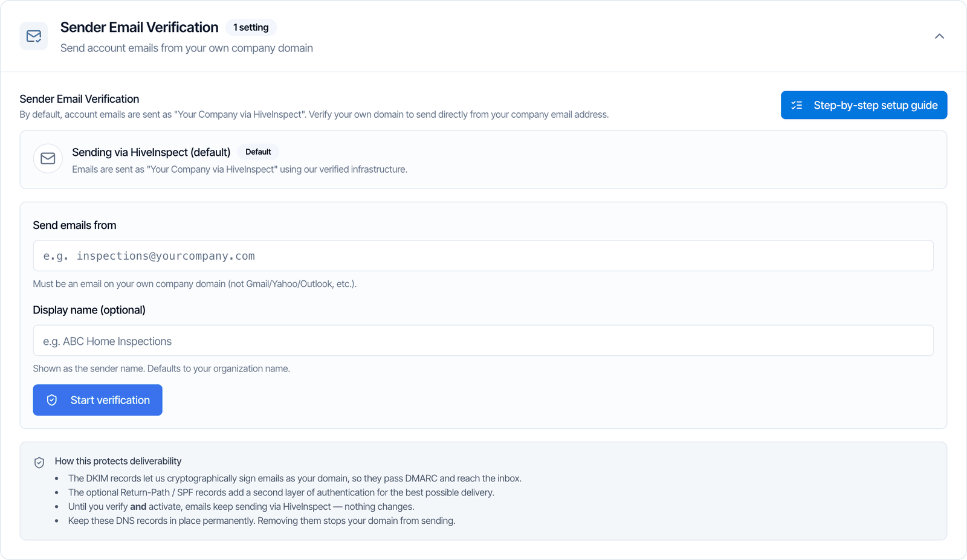The image size is (967, 560).
Task: Click the Sender Email Verification envelope icon
Action: (34, 36)
